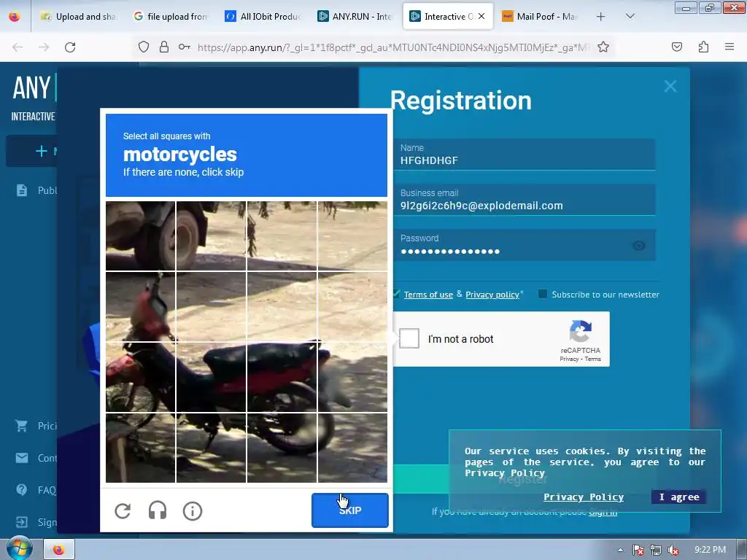Screen dimensions: 747x560
Task: Open reCAPTCHA Privacy link
Action: [x=569, y=359]
